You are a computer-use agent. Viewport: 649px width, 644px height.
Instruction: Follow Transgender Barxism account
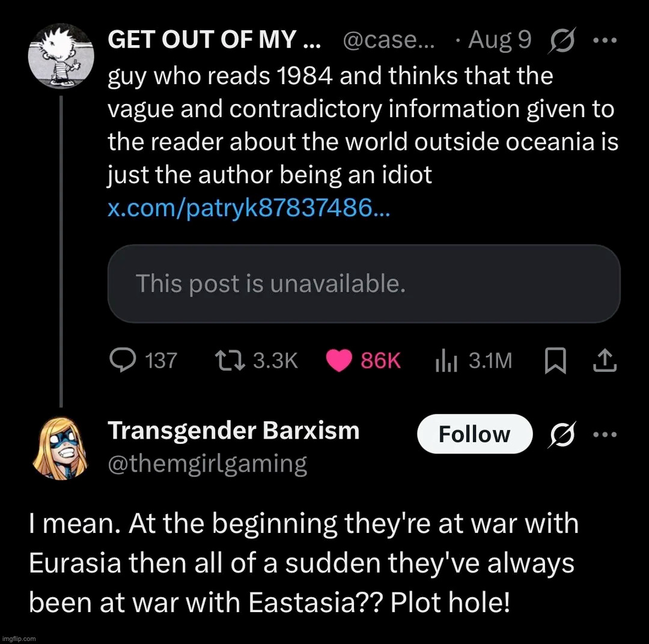[x=474, y=434]
